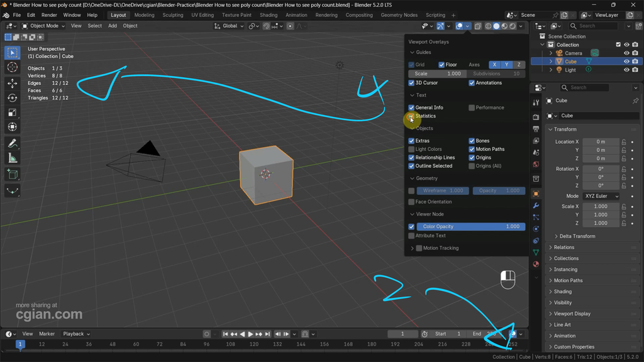
Task: Pick the Annotate pencil tool
Action: coord(13,143)
